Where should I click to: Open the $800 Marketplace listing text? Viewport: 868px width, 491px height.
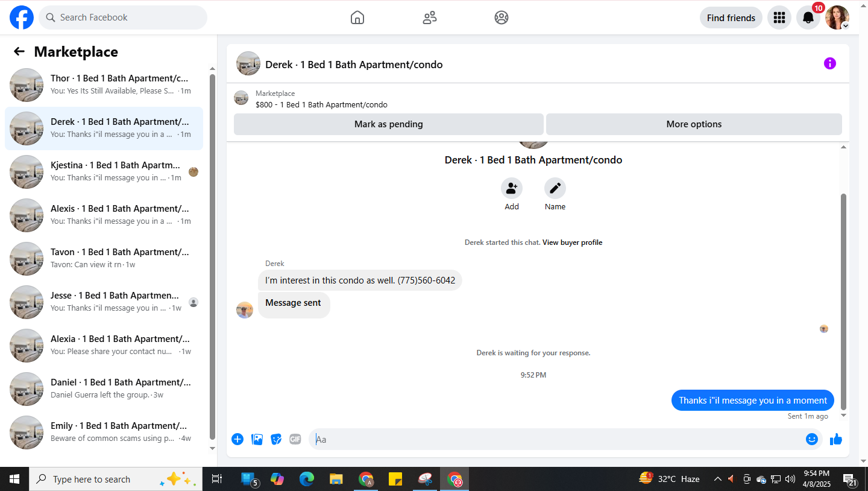tap(321, 104)
